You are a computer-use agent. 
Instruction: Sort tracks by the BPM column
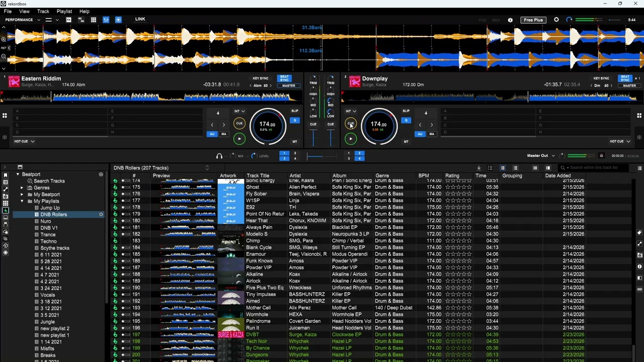424,176
